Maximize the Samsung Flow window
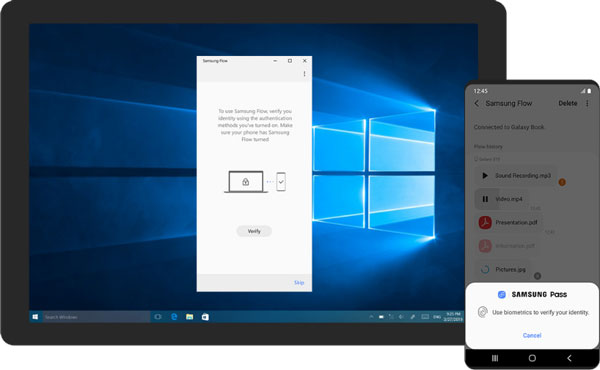Screen dimensions: 600x370 click(x=290, y=61)
